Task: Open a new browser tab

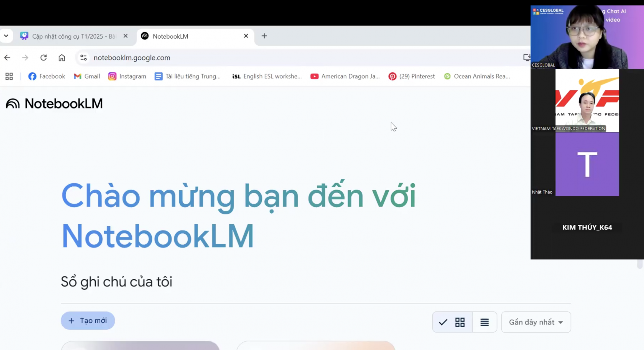Action: click(x=264, y=36)
